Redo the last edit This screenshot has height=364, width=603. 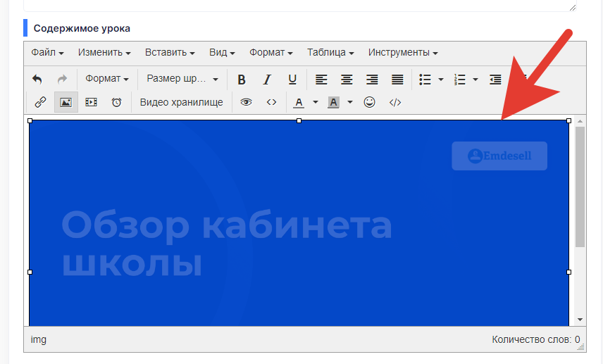62,79
